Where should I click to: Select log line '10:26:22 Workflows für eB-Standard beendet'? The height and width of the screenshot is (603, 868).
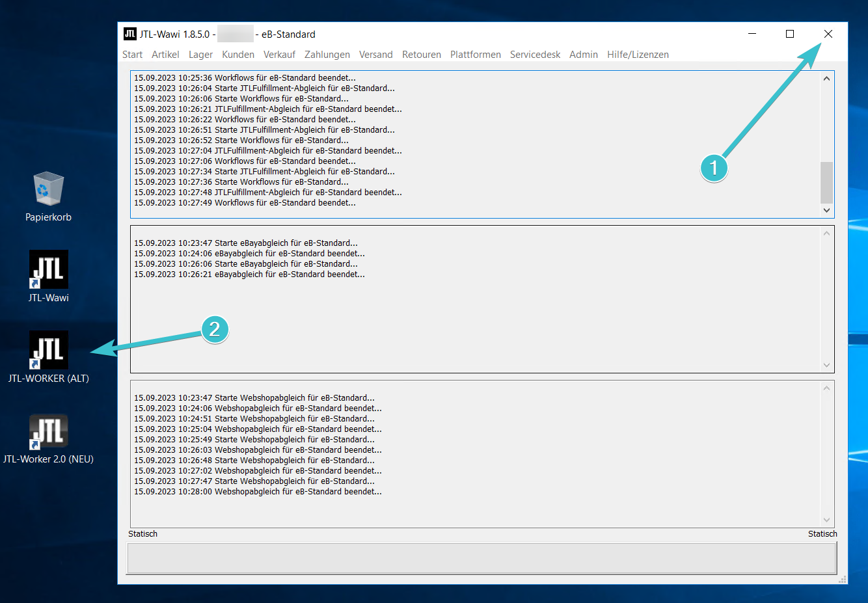tap(245, 120)
